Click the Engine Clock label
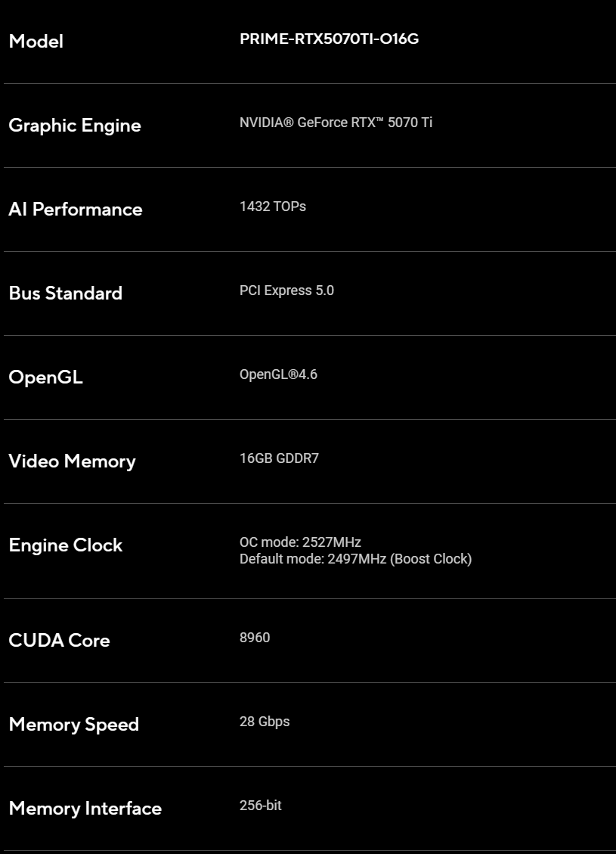Image resolution: width=616 pixels, height=854 pixels. pos(66,545)
